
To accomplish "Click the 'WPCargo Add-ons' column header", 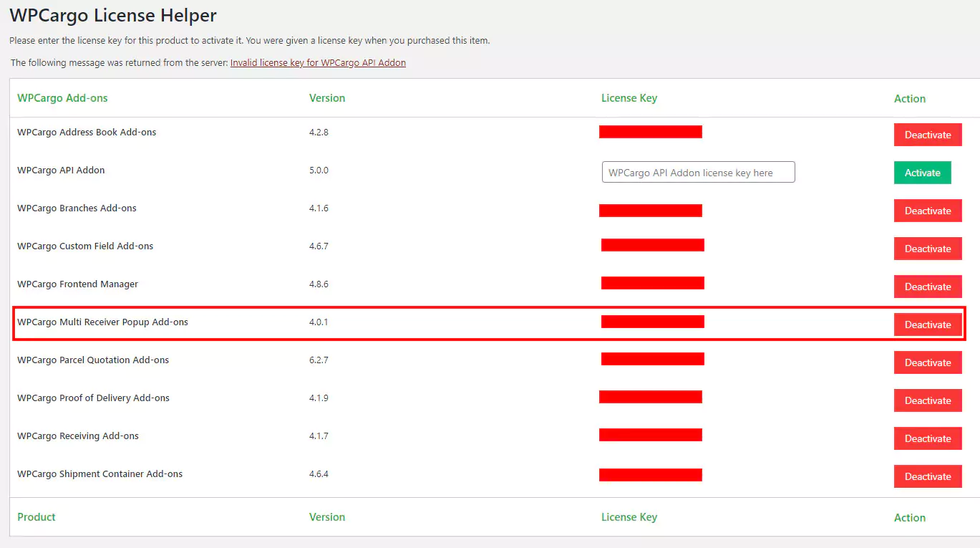I will coord(62,98).
